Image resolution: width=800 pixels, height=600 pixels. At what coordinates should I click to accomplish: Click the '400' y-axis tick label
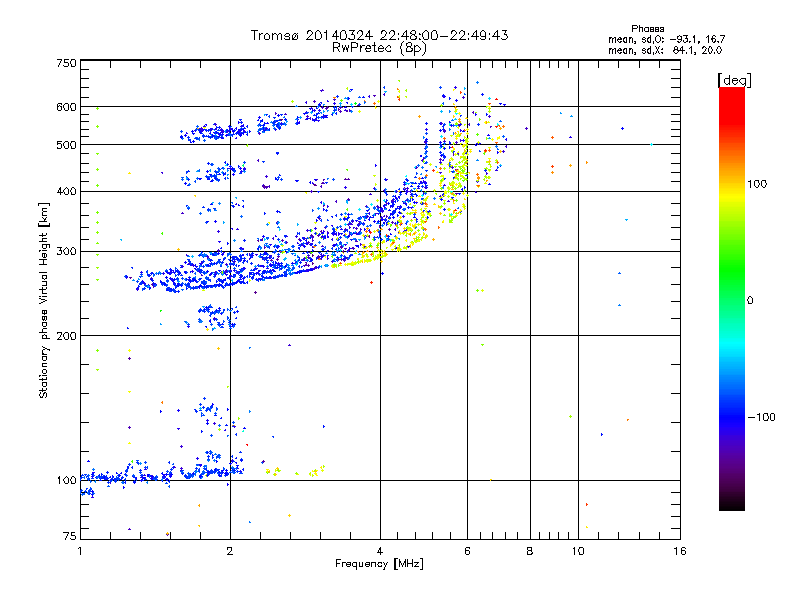tap(66, 191)
